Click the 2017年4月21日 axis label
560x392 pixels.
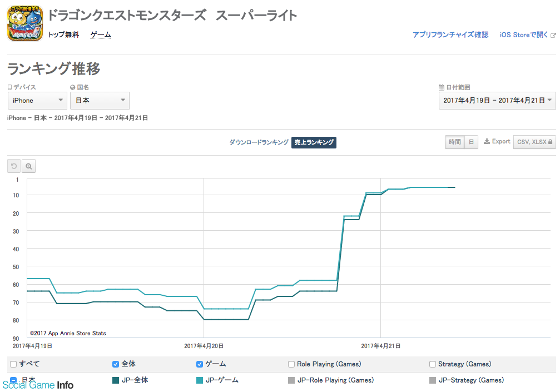(380, 346)
